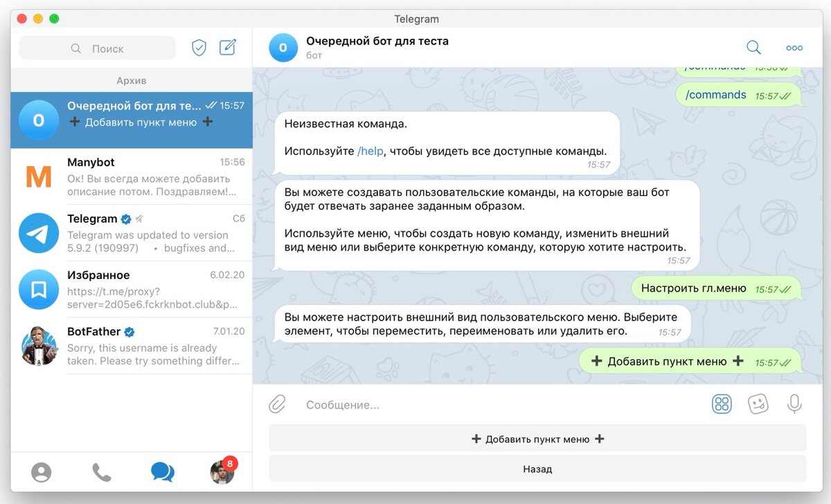
Task: Select the BotFather conversation
Action: click(x=132, y=346)
